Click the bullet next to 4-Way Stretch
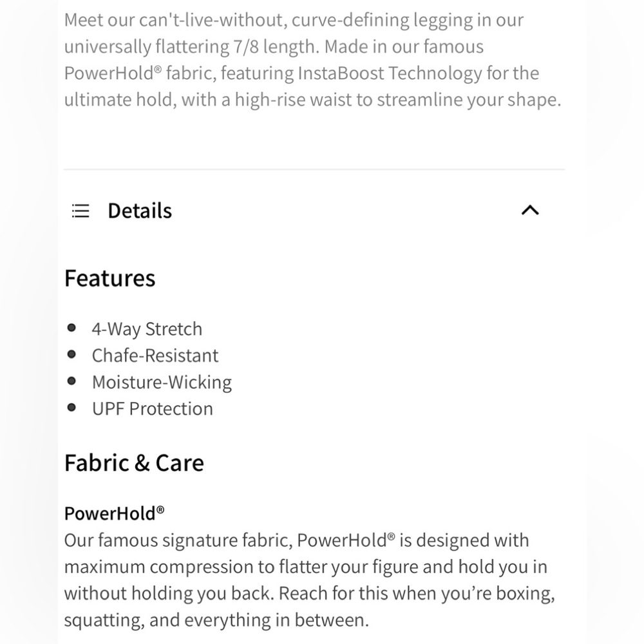The height and width of the screenshot is (644, 644). pyautogui.click(x=71, y=328)
